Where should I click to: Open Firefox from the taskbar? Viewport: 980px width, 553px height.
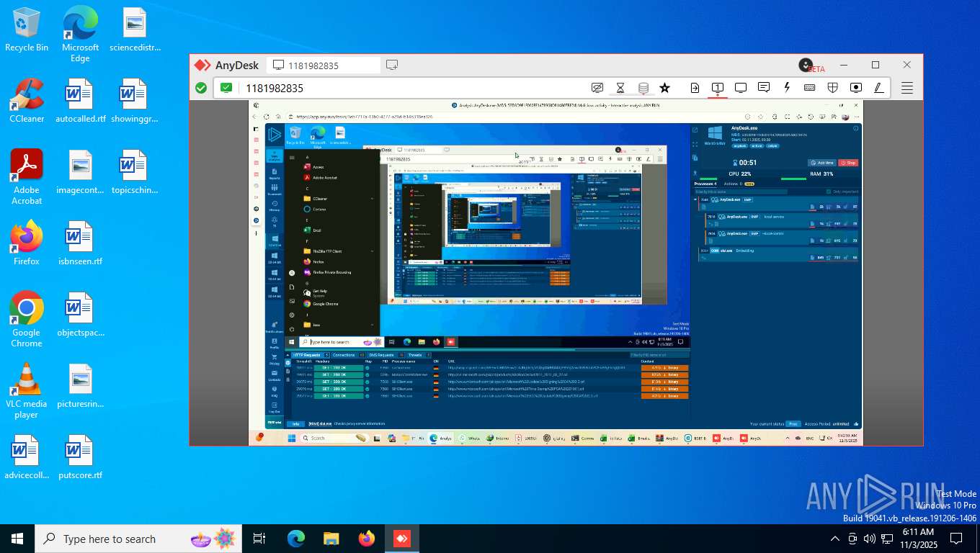pos(367,539)
